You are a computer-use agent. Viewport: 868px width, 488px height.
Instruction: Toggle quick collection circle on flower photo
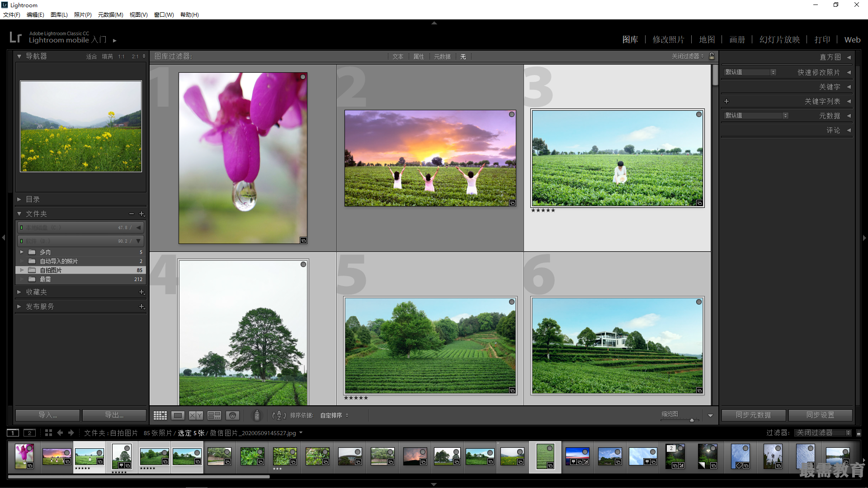tap(303, 77)
